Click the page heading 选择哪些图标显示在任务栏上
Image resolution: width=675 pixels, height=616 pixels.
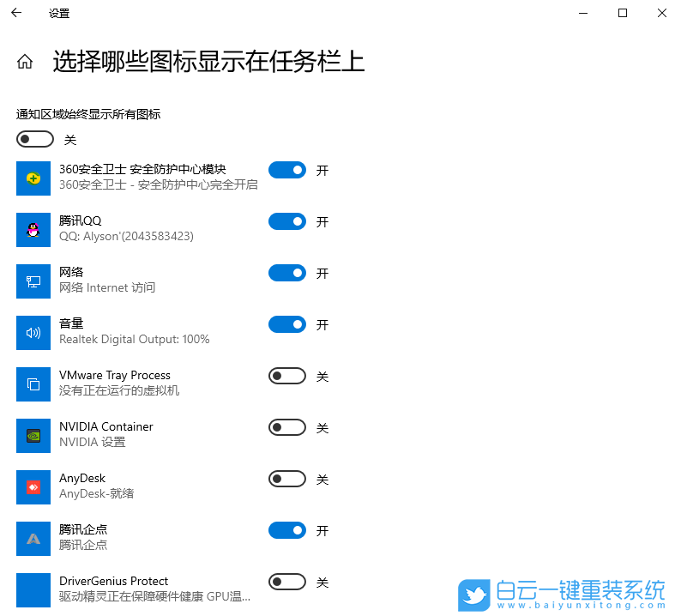tap(208, 61)
